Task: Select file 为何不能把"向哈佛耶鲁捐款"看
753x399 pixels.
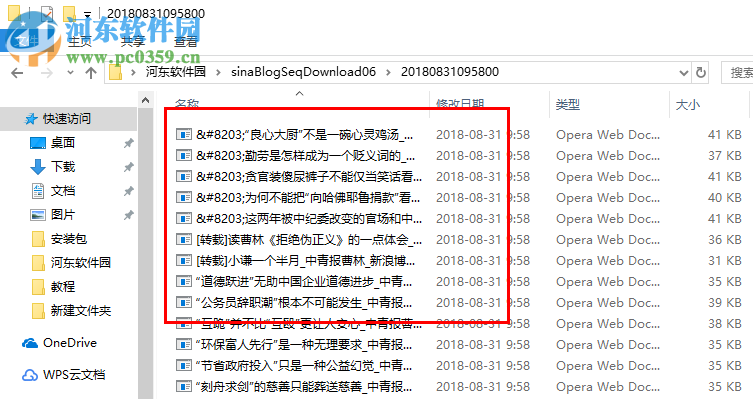Action: [308, 197]
